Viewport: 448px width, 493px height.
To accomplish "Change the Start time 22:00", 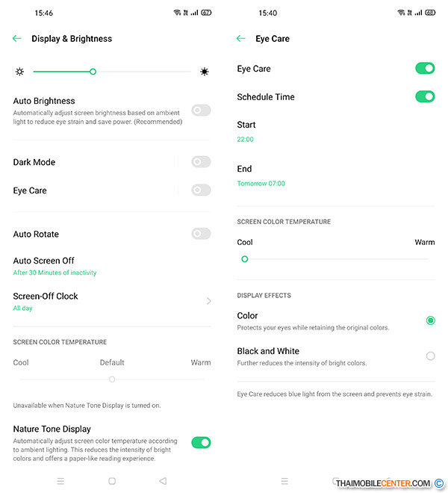I will coord(245,139).
